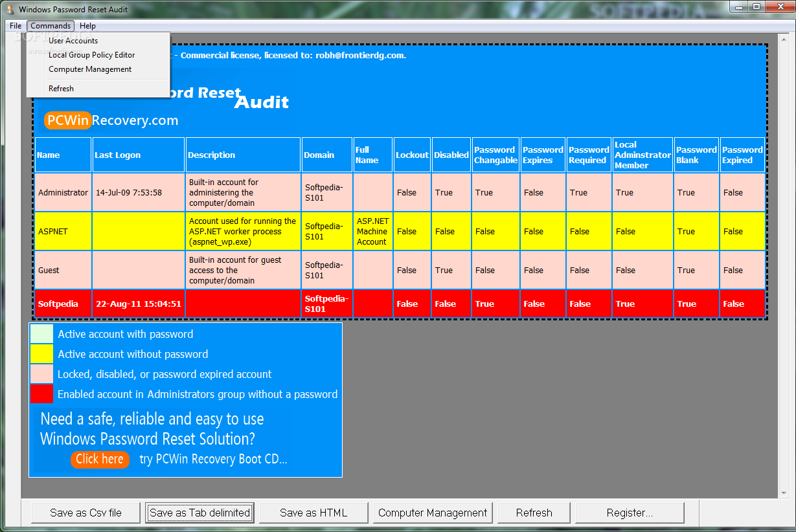Viewport: 796px width, 532px height.
Task: Click the Password Changable column header
Action: (496, 155)
